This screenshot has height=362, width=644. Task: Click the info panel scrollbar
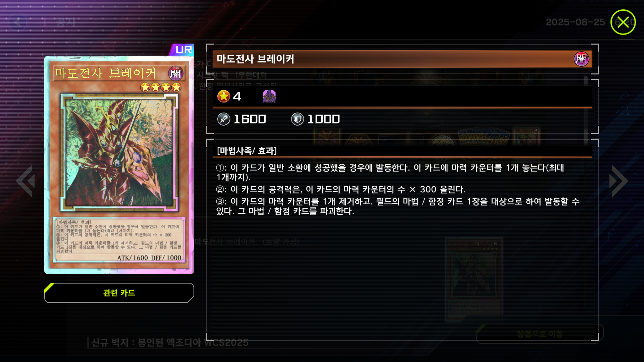586,110
